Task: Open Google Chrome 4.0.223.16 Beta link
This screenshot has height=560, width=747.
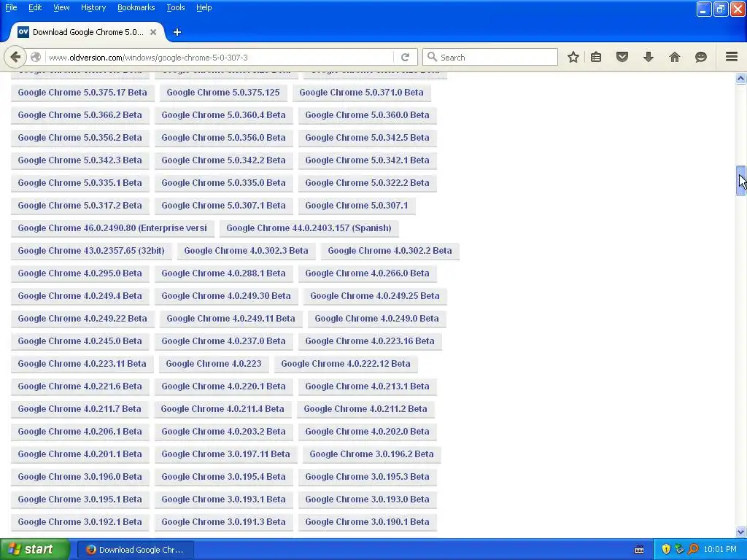Action: tap(370, 341)
